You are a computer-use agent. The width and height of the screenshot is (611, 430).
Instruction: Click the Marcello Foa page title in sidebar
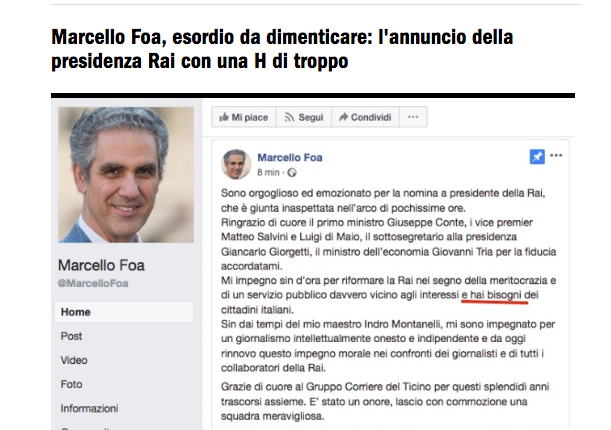point(101,265)
